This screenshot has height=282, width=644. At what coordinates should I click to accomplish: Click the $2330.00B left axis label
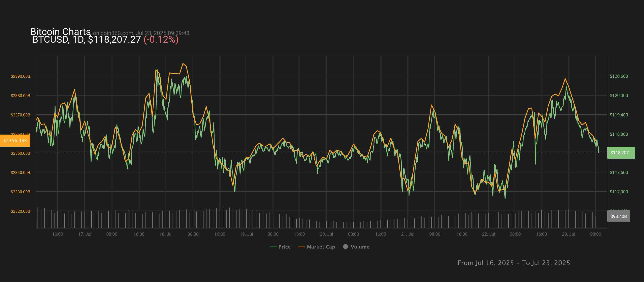pyautogui.click(x=20, y=192)
